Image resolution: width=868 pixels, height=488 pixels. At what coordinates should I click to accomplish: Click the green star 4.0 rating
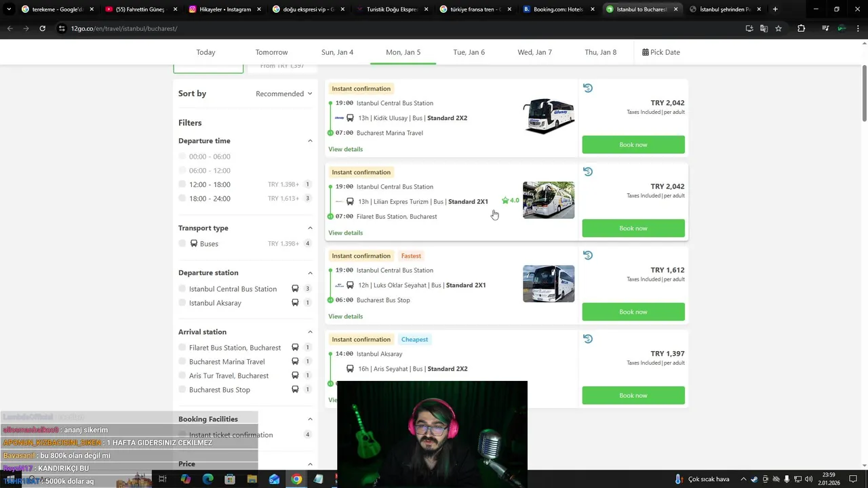pyautogui.click(x=510, y=201)
